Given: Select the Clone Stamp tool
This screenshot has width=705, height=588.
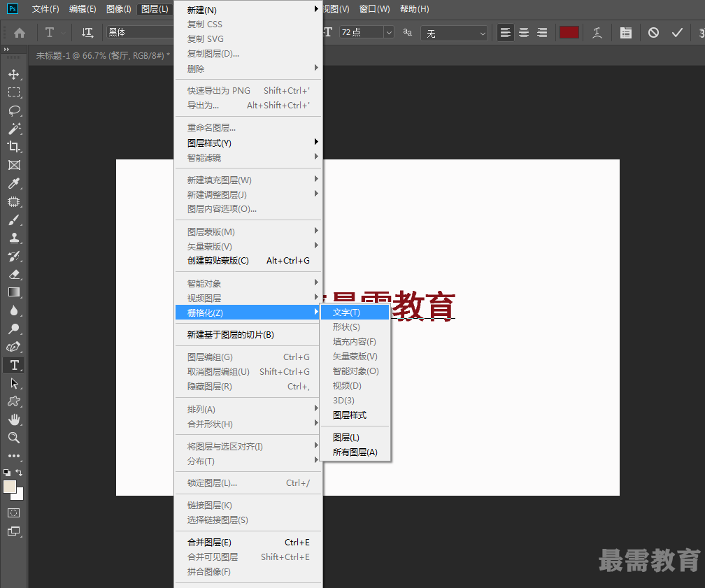Looking at the screenshot, I should (x=14, y=238).
